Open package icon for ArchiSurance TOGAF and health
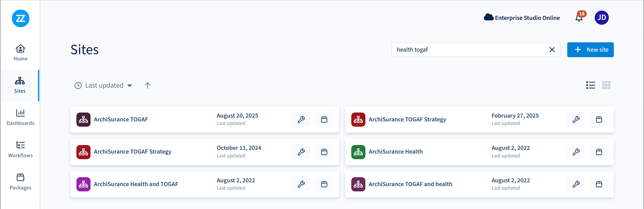This screenshot has height=209, width=644. [x=599, y=184]
